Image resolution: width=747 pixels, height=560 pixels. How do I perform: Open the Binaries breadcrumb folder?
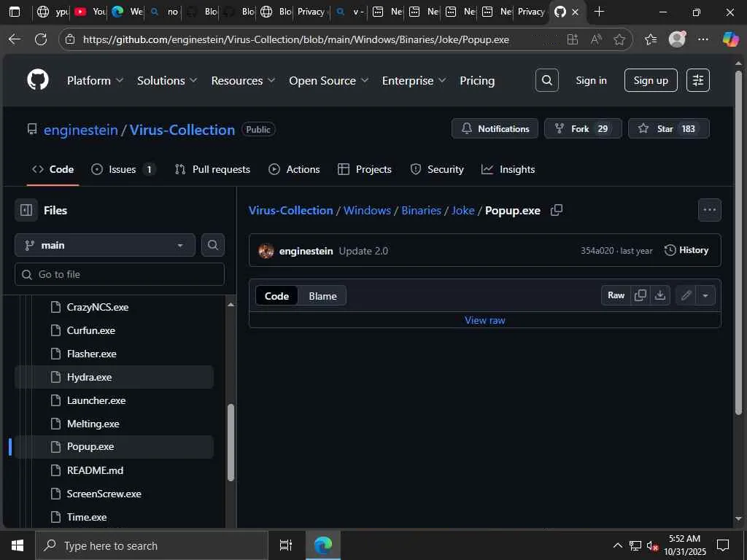421,210
